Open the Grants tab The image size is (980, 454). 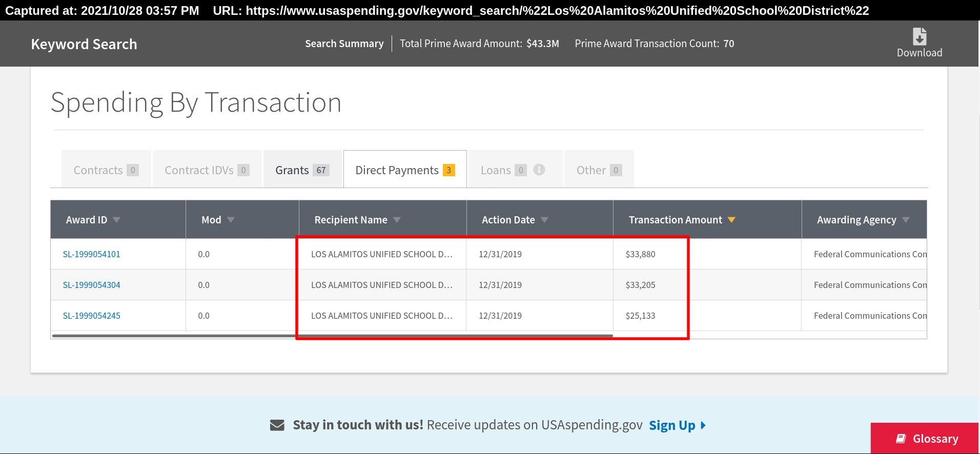[x=302, y=169]
